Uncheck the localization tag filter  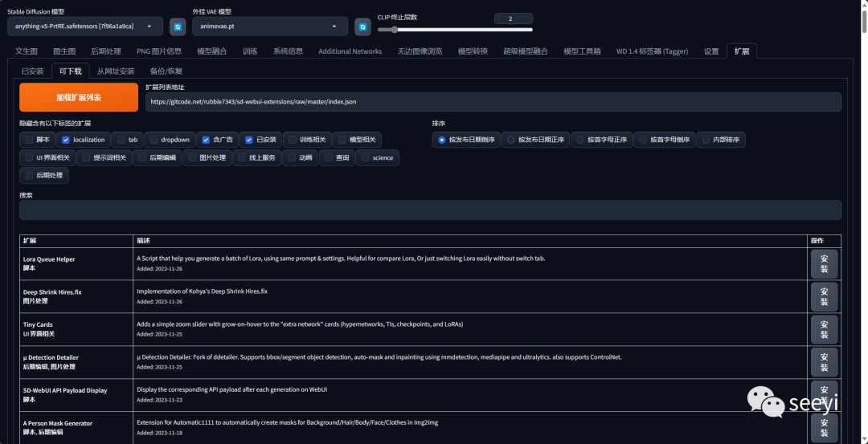click(x=66, y=140)
